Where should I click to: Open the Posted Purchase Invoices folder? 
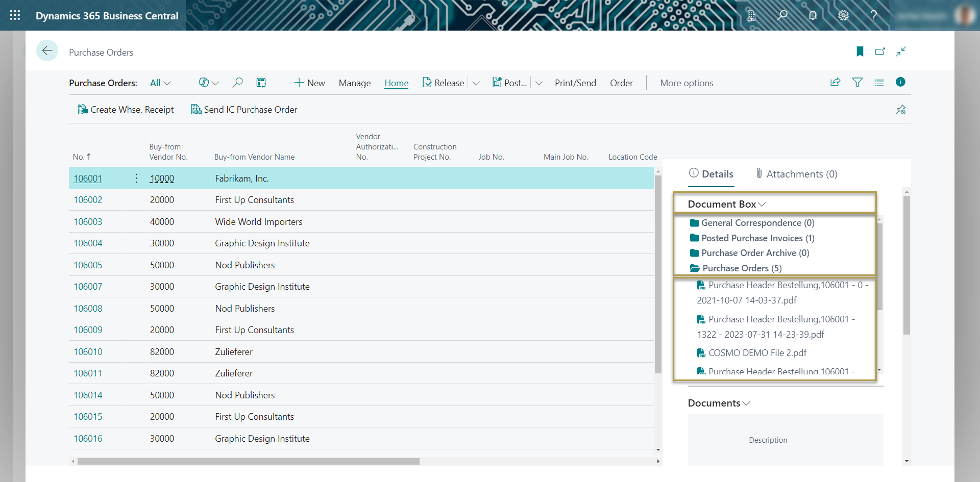tap(757, 238)
